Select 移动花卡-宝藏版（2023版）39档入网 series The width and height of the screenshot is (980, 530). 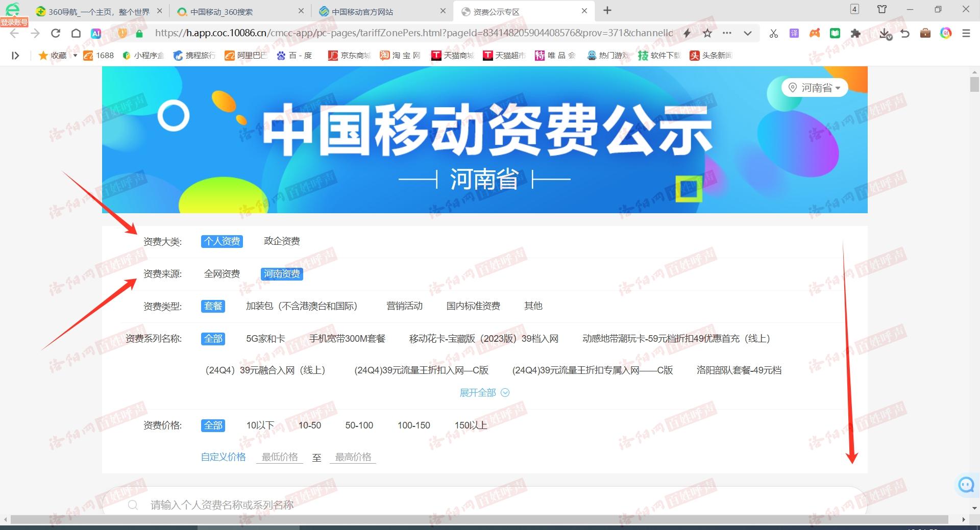click(484, 339)
